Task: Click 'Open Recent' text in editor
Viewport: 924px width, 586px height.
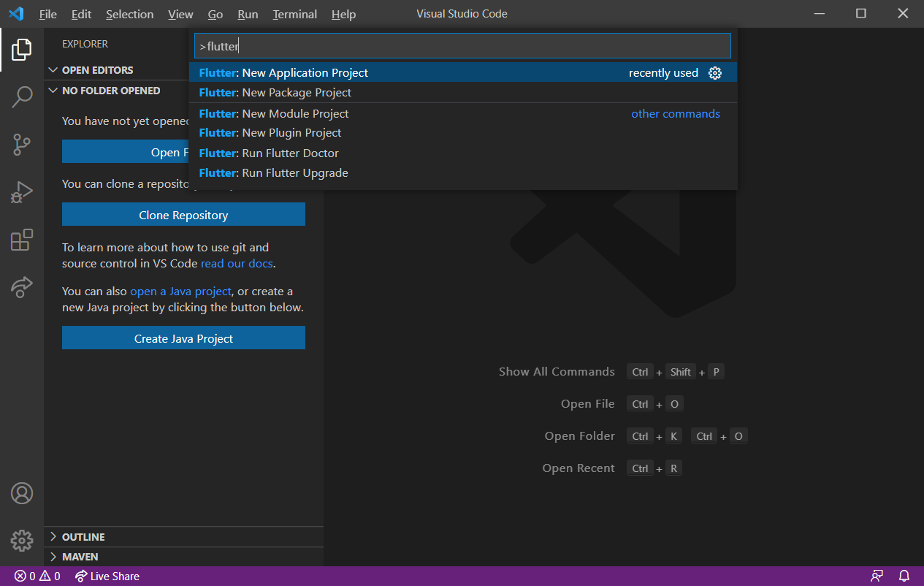Action: click(579, 468)
